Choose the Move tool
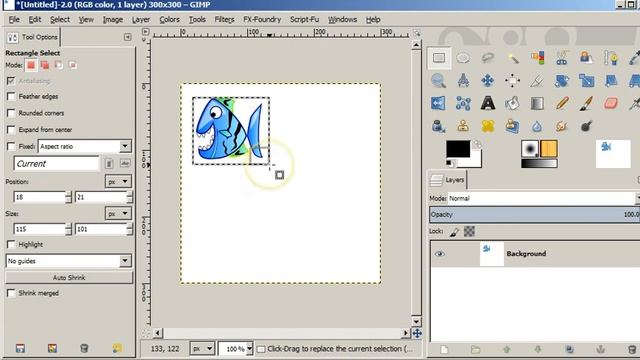The width and height of the screenshot is (640, 360). [x=488, y=81]
